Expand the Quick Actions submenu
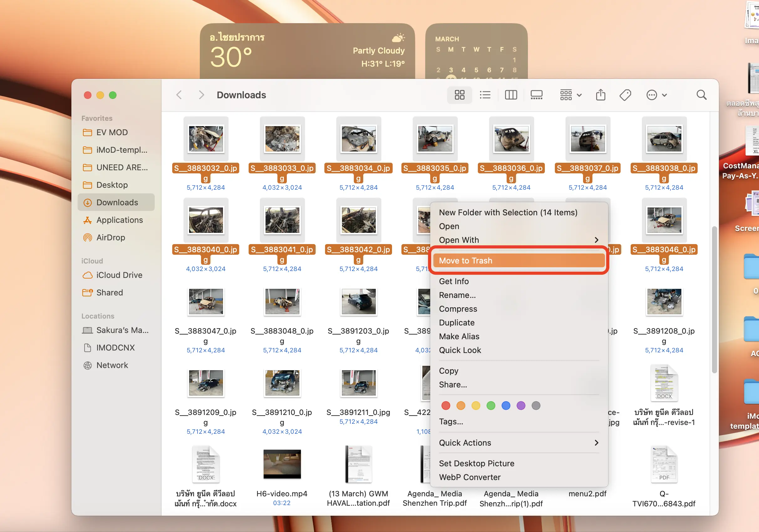The height and width of the screenshot is (532, 759). coord(596,443)
